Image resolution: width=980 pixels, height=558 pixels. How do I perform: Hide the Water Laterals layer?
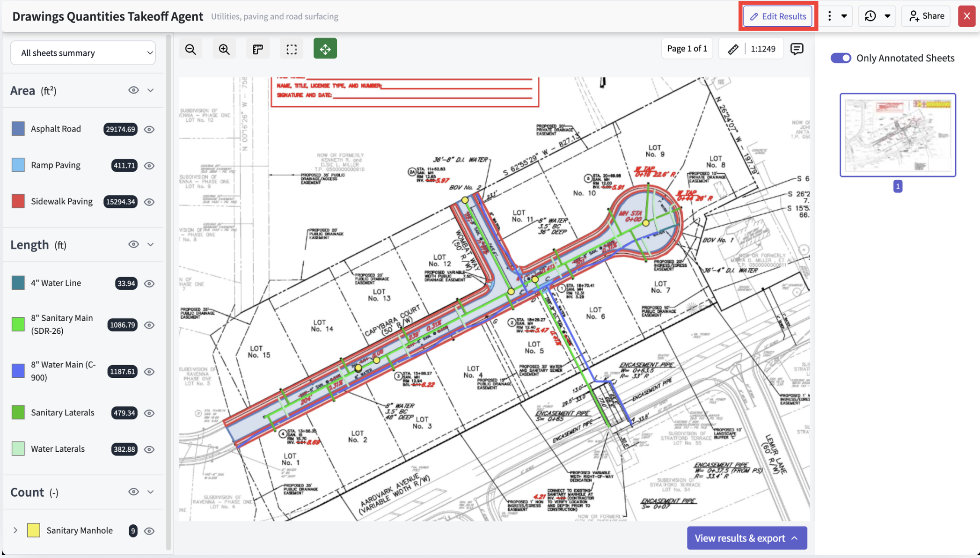[149, 449]
